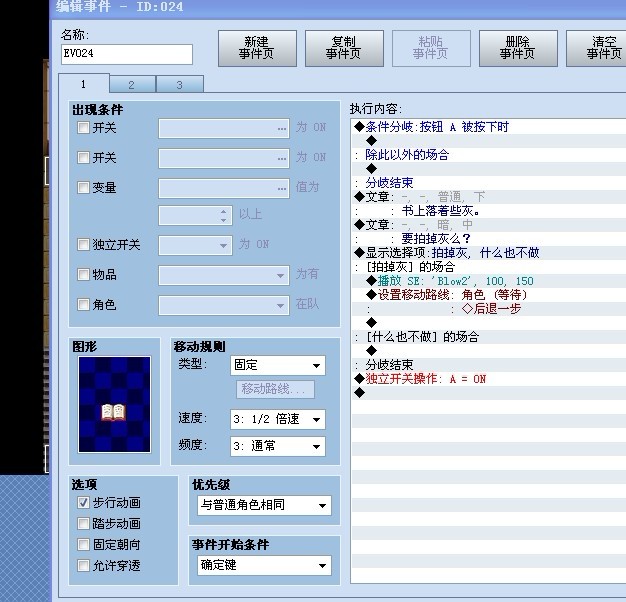Check the 允许穿透 option

(83, 566)
